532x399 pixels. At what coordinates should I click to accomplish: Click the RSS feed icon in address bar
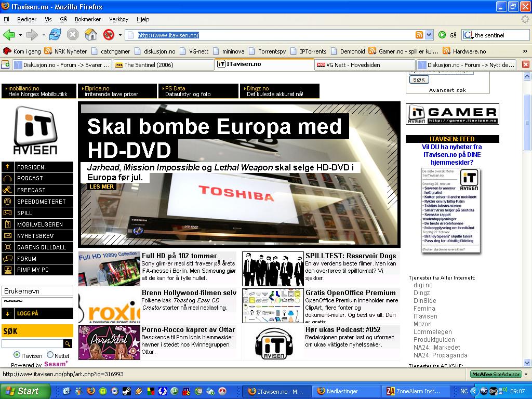pyautogui.click(x=419, y=35)
